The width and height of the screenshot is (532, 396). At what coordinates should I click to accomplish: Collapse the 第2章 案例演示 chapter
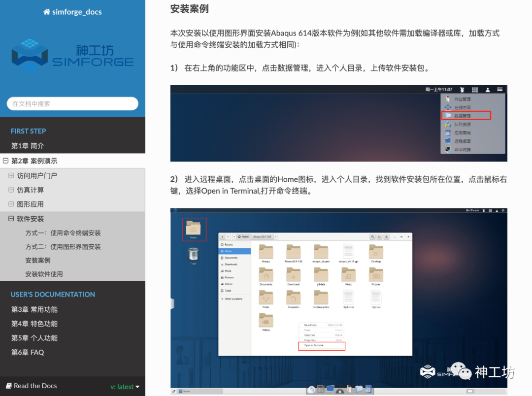[x=5, y=161]
